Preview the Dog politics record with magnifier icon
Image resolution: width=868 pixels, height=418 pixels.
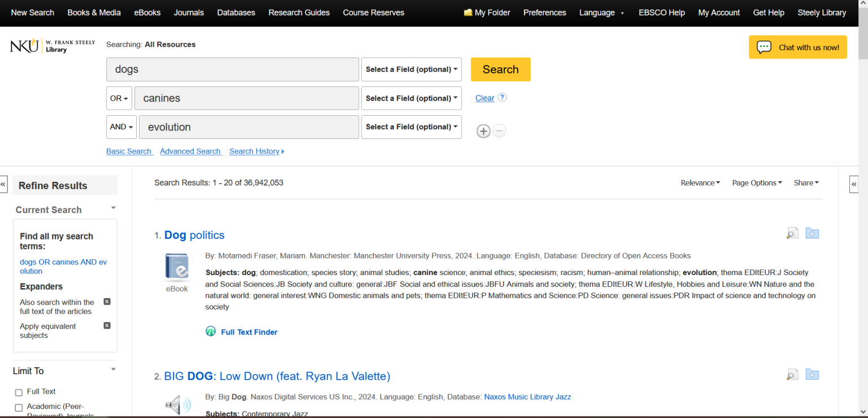(792, 233)
